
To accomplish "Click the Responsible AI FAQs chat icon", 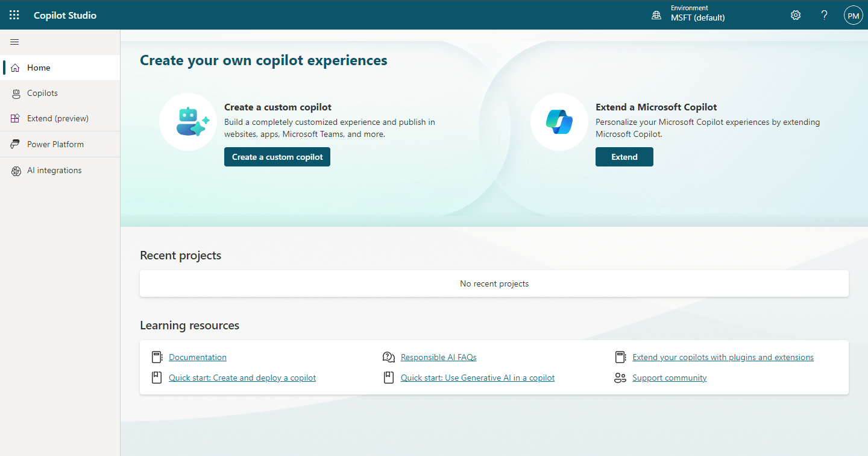I will (389, 357).
